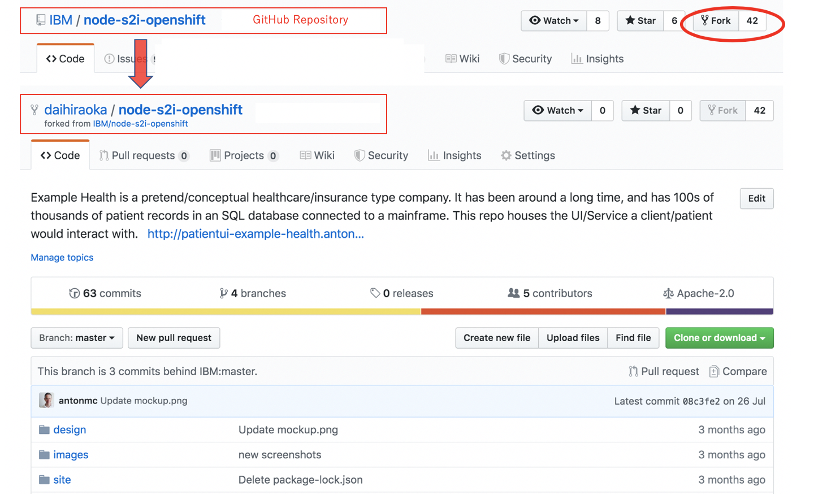Open repository Settings tab
The height and width of the screenshot is (504, 814).
(528, 155)
